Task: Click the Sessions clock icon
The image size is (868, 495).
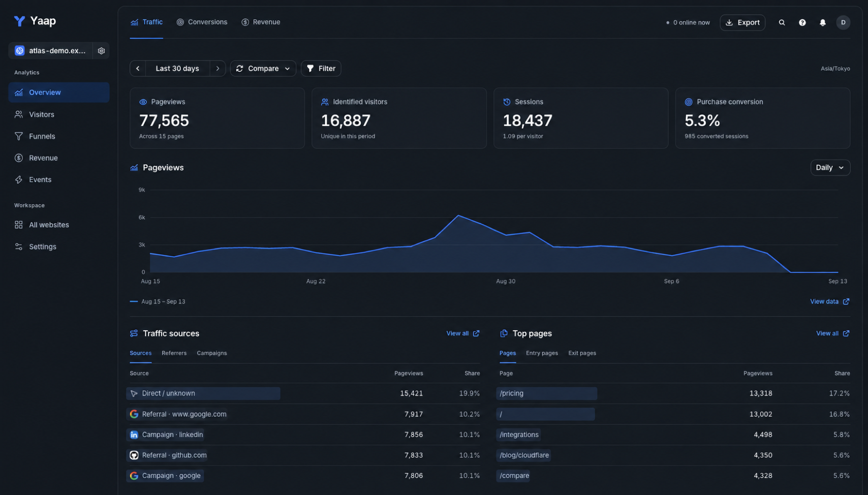Action: pos(507,102)
